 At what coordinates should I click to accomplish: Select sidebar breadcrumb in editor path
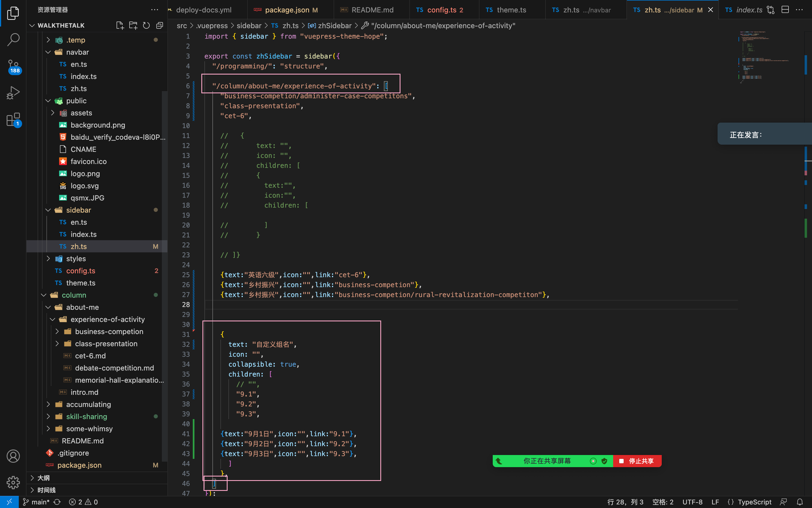pos(249,25)
